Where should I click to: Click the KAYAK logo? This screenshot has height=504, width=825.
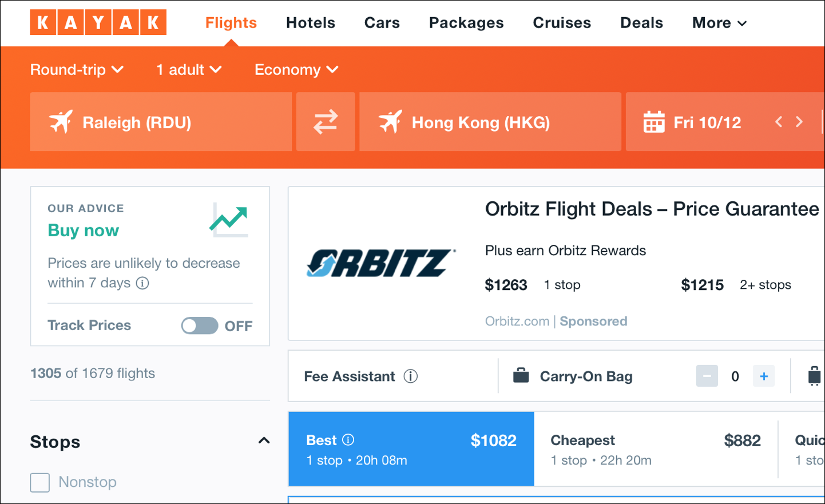pos(98,22)
